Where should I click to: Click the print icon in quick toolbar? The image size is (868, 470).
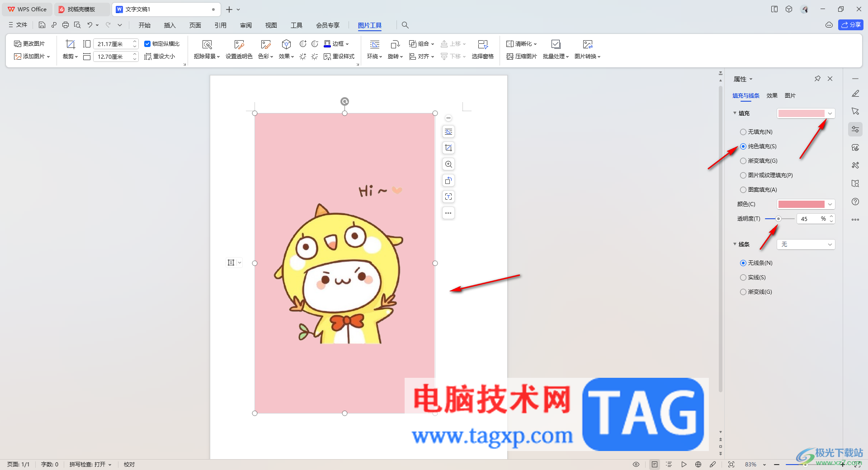click(x=66, y=25)
